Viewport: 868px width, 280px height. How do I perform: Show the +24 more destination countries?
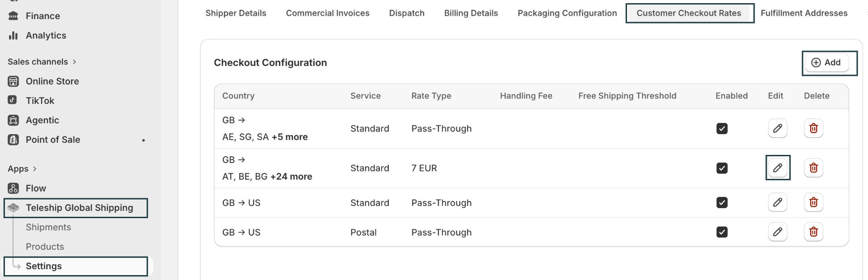(x=291, y=177)
